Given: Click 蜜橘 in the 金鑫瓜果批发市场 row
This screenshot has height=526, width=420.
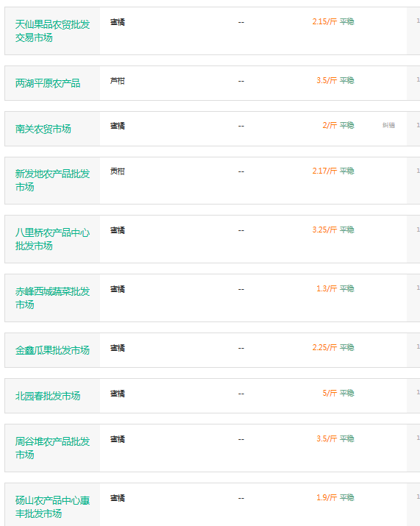Looking at the screenshot, I should 118,348.
